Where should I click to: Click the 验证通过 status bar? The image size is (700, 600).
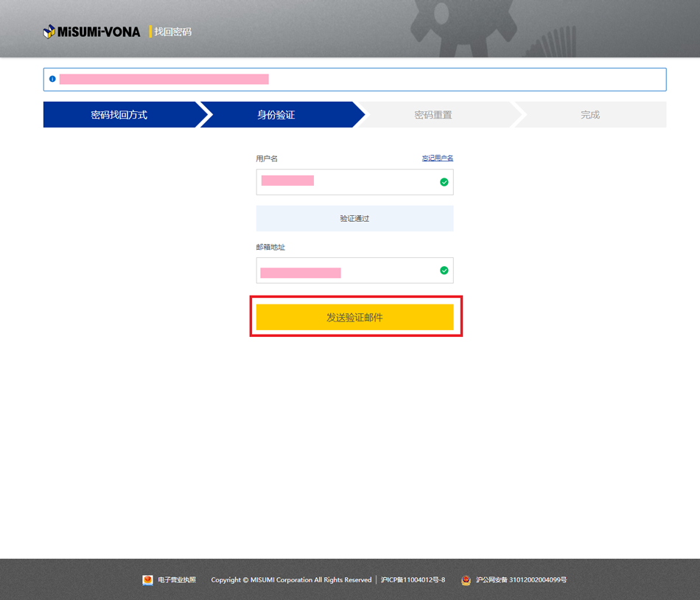[354, 219]
